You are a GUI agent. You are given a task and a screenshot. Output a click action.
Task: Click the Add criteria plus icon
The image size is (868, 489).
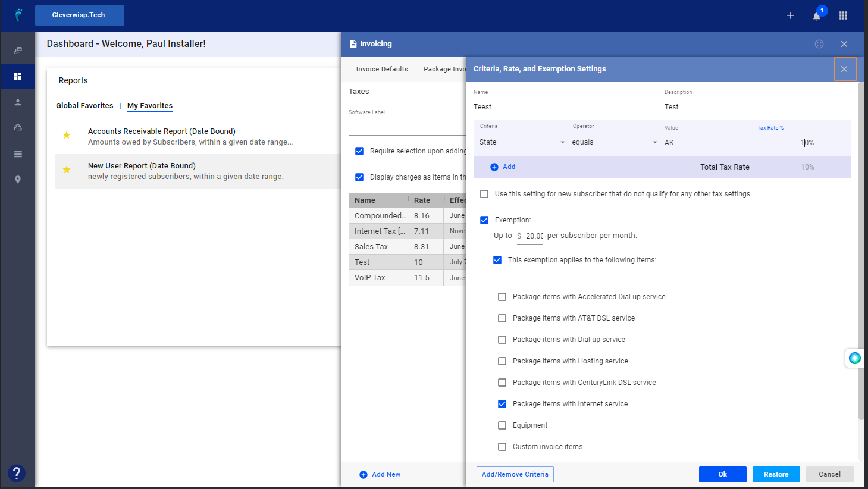pyautogui.click(x=494, y=167)
